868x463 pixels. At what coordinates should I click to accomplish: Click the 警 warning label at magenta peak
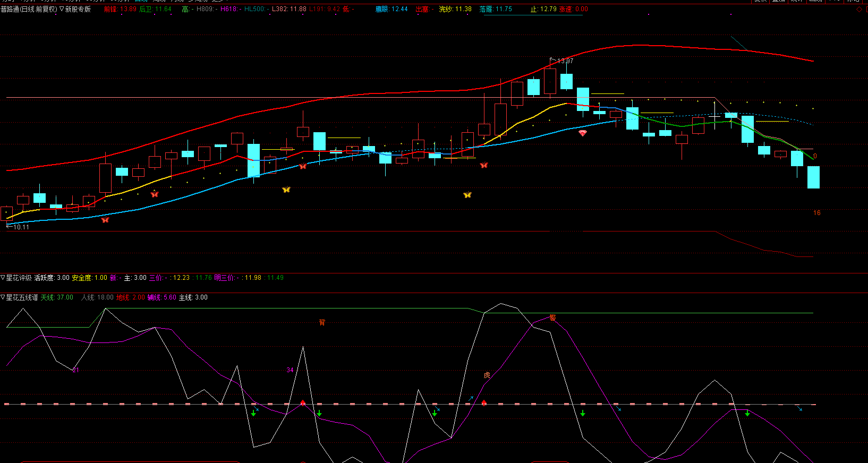tap(552, 318)
